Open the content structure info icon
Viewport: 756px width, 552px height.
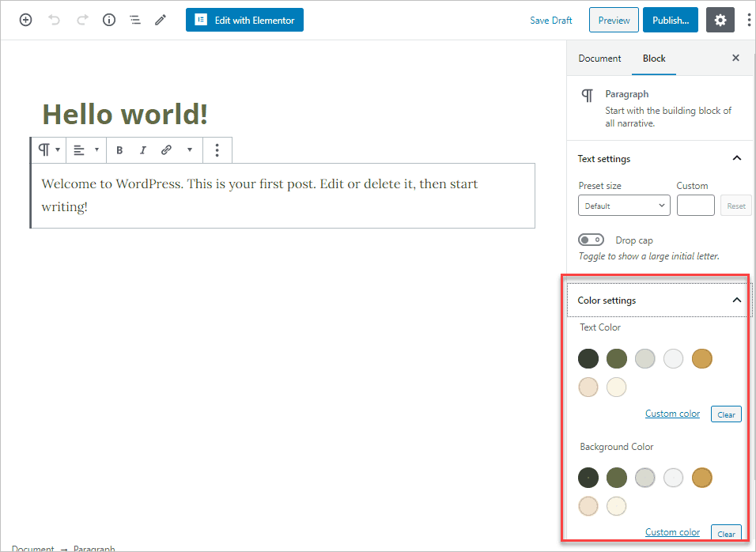(x=109, y=21)
